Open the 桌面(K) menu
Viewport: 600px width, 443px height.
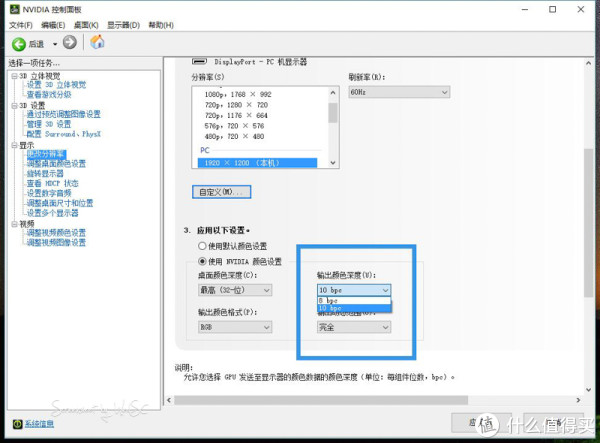coord(86,25)
